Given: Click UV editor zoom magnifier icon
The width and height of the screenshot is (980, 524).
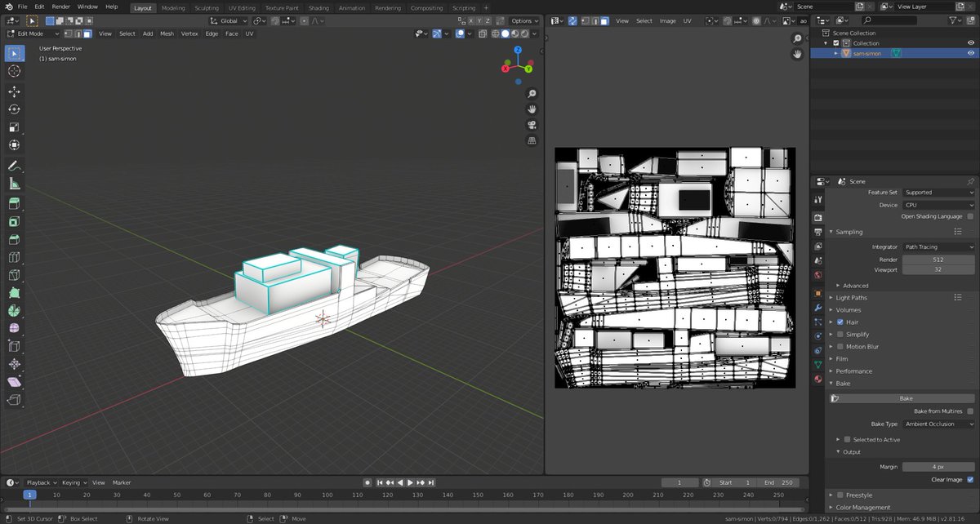Looking at the screenshot, I should [797, 38].
